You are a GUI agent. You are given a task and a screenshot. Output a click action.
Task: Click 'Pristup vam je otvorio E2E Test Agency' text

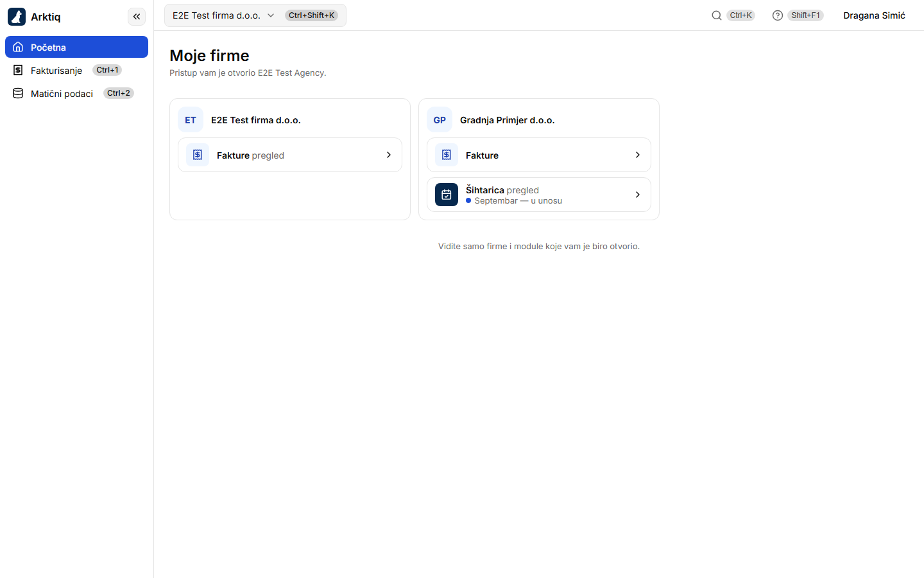248,73
